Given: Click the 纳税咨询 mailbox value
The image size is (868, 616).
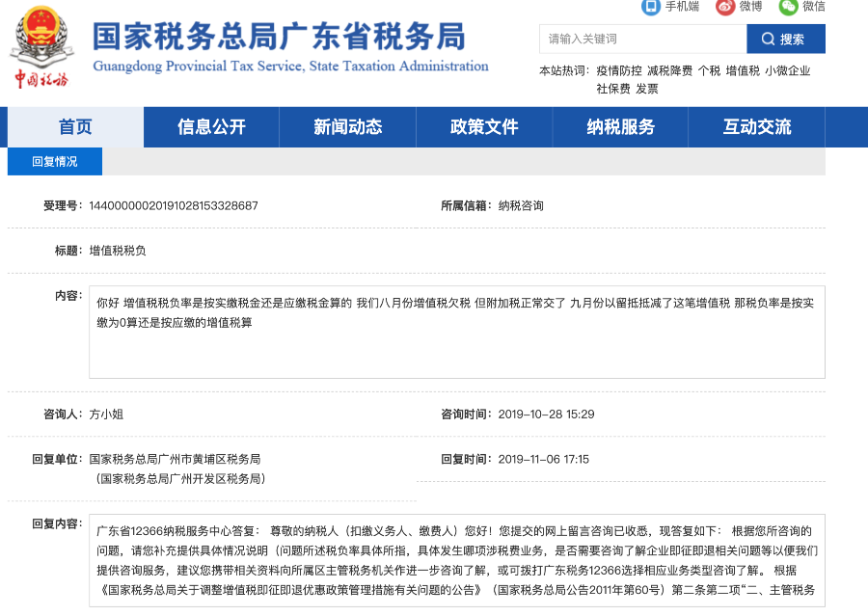Looking at the screenshot, I should tap(521, 206).
